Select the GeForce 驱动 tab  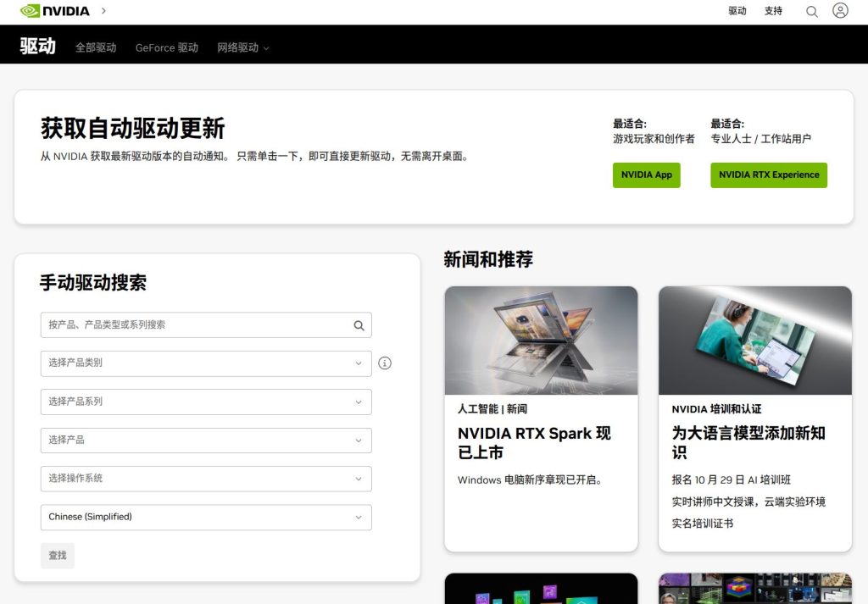point(167,47)
